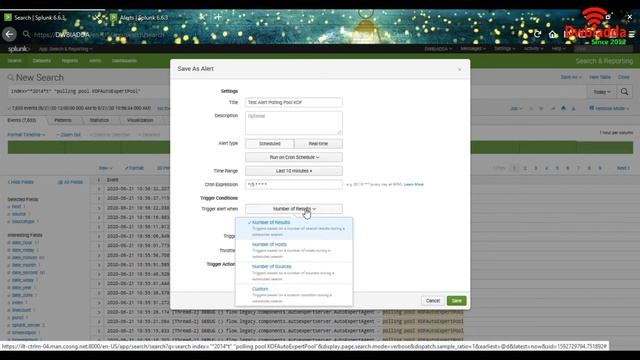Image resolution: width=640 pixels, height=360 pixels.
Task: Open Alerts in the green nav bar
Action: tap(95, 61)
